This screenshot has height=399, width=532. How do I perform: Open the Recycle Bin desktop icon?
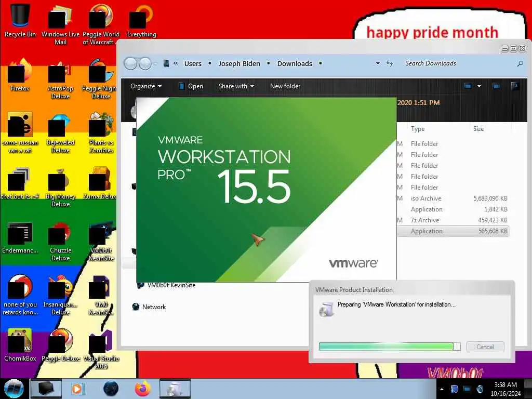point(20,20)
